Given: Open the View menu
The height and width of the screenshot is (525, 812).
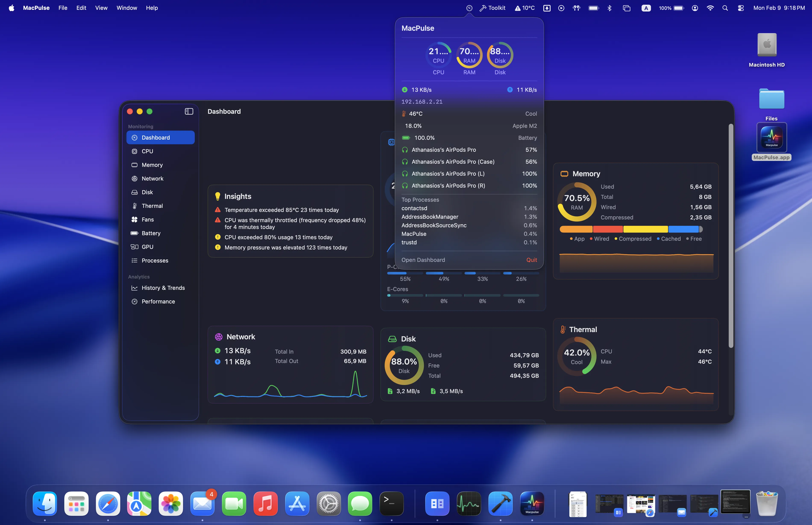Looking at the screenshot, I should (101, 8).
